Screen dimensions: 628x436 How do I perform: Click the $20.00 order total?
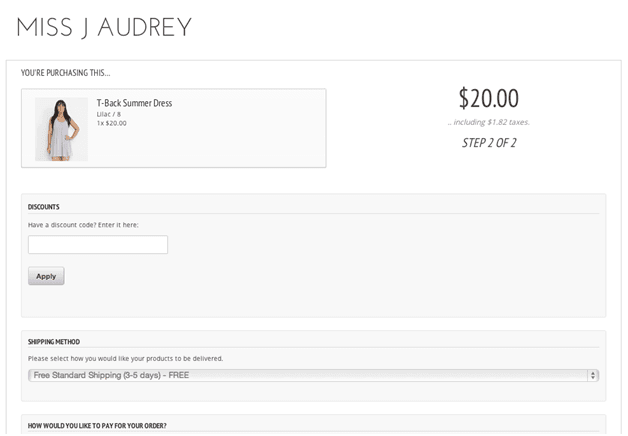coord(488,98)
